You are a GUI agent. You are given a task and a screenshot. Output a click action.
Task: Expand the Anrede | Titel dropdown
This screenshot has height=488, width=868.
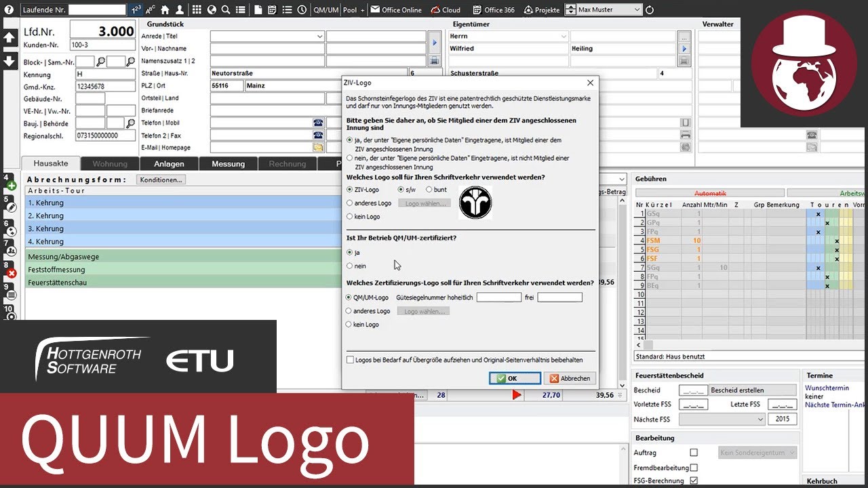coord(319,36)
